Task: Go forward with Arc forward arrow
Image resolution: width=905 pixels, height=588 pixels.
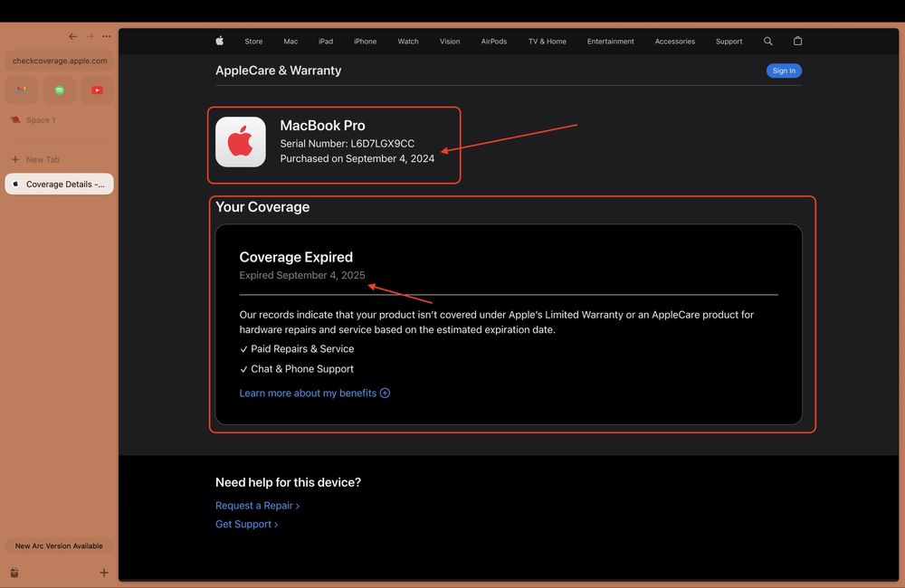Action: coord(90,36)
